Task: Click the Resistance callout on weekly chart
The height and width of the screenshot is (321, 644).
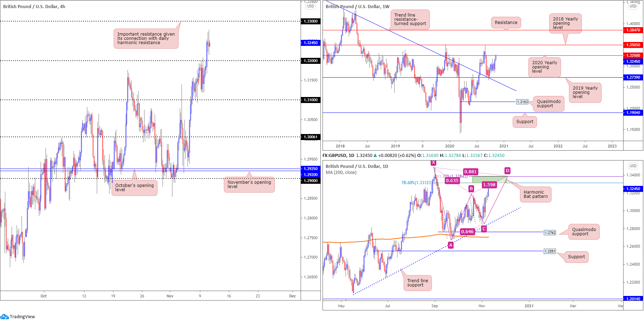Action: (x=506, y=23)
